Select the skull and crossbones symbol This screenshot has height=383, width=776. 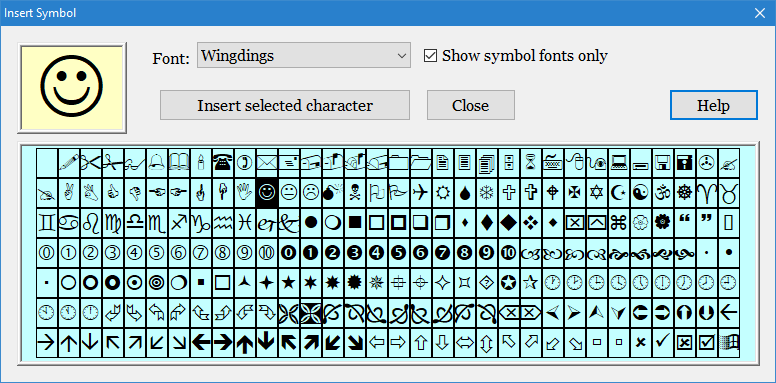coord(355,192)
